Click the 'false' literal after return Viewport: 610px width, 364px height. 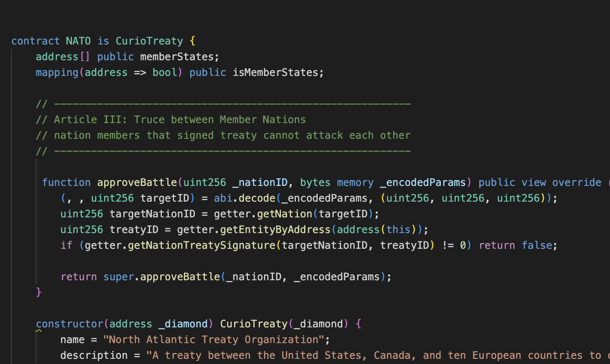[537, 245]
